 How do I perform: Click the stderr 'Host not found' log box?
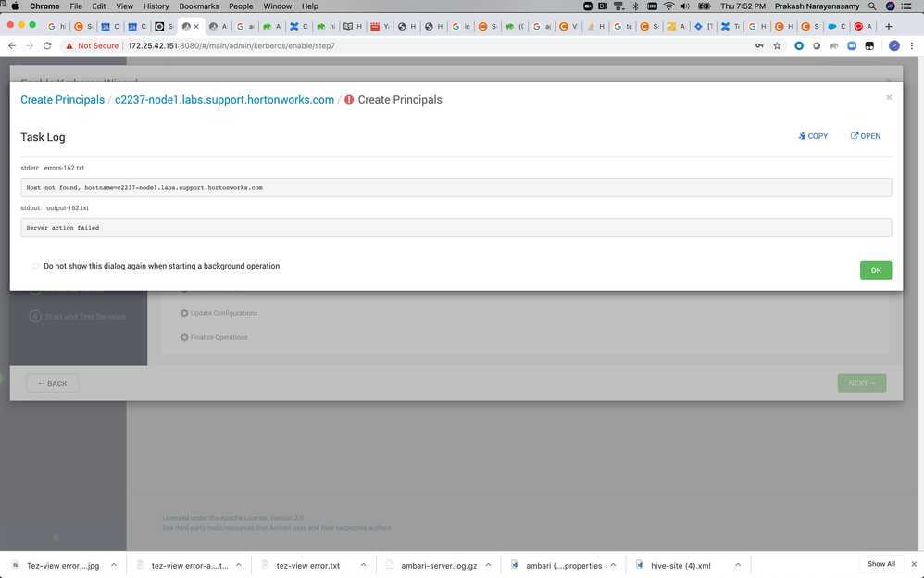pyautogui.click(x=456, y=187)
